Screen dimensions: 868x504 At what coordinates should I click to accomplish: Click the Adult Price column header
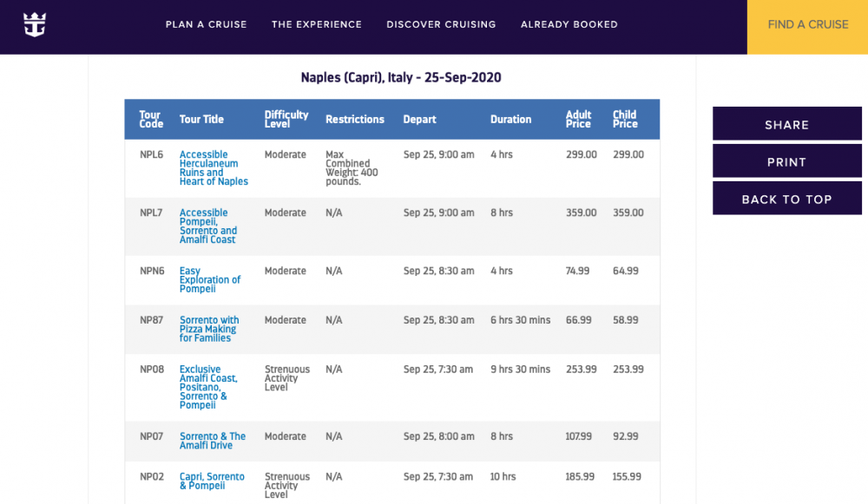tap(578, 119)
